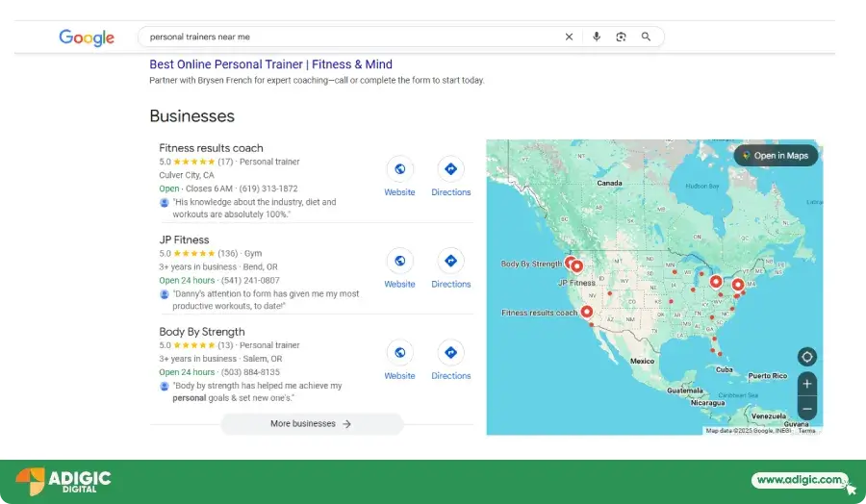Click the Fitness results coach map pin
This screenshot has width=866, height=504.
click(587, 313)
